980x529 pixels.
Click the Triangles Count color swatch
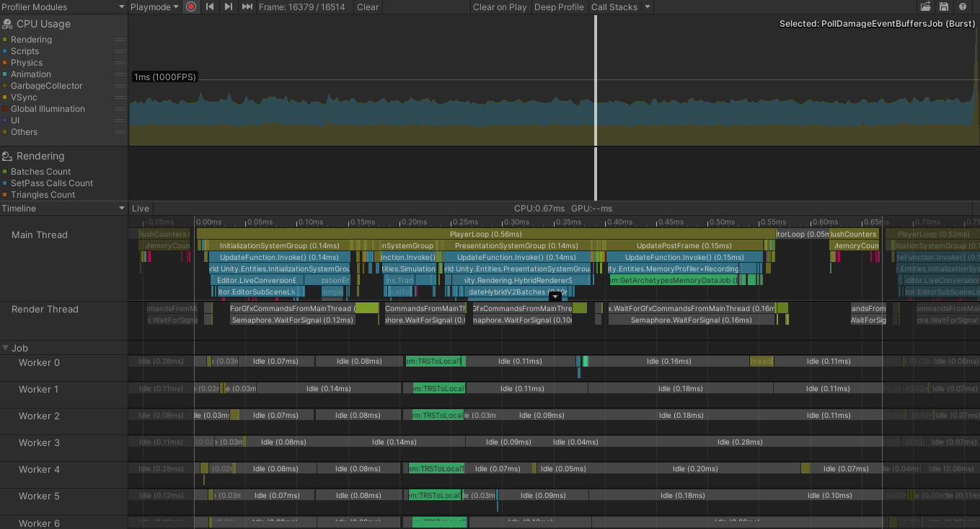pyautogui.click(x=5, y=195)
